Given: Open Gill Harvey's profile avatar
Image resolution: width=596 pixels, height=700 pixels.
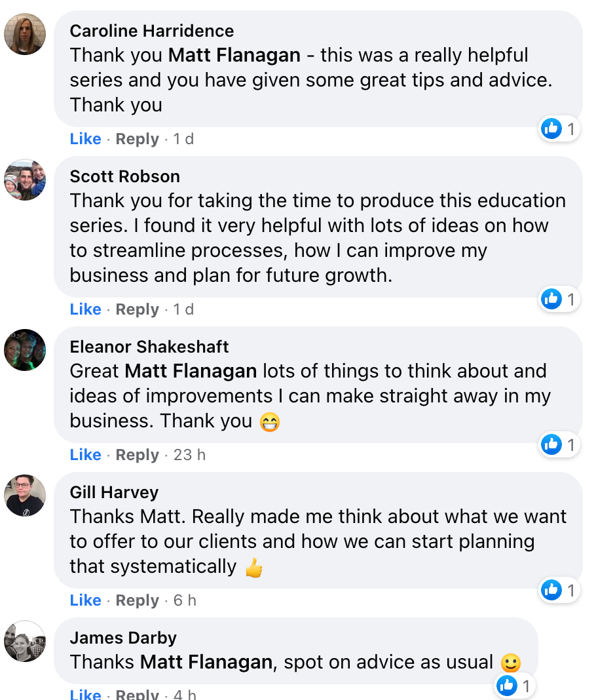Looking at the screenshot, I should pos(25,496).
